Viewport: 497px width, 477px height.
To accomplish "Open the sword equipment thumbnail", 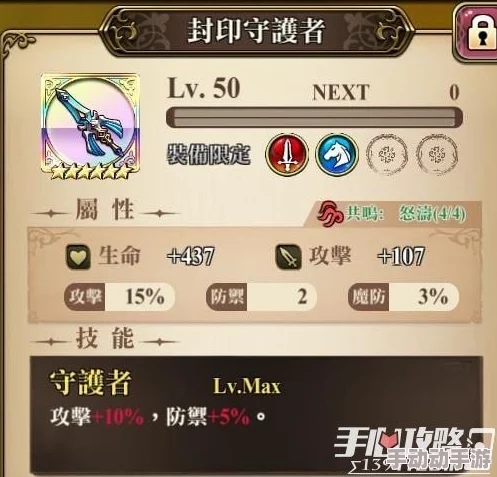I will coord(90,125).
